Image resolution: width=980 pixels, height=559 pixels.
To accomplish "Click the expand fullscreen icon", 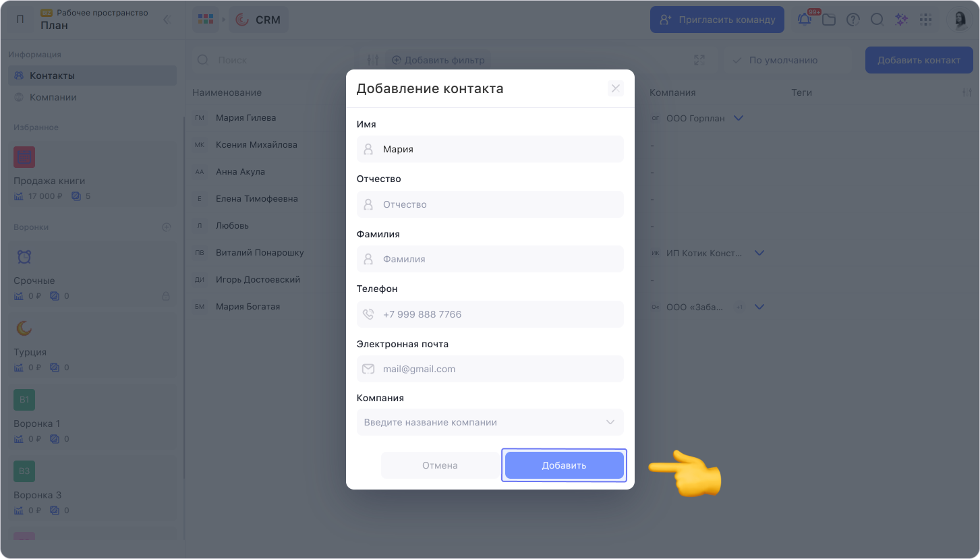I will [x=699, y=60].
